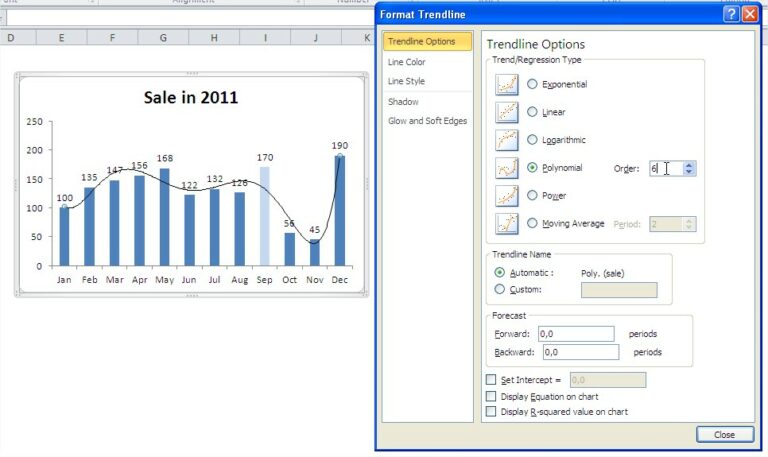Enable Set Intercept checkbox
The image size is (768, 457).
(x=490, y=380)
